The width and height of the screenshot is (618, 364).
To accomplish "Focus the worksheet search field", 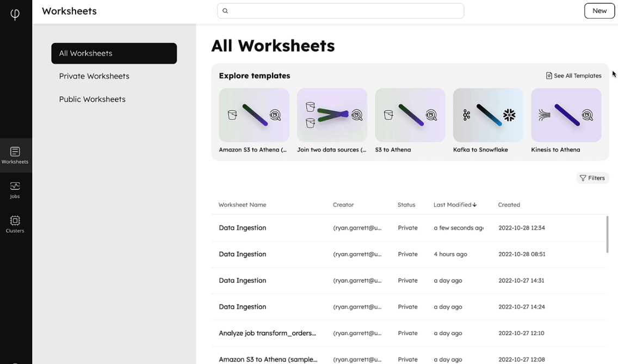I will coord(341,11).
